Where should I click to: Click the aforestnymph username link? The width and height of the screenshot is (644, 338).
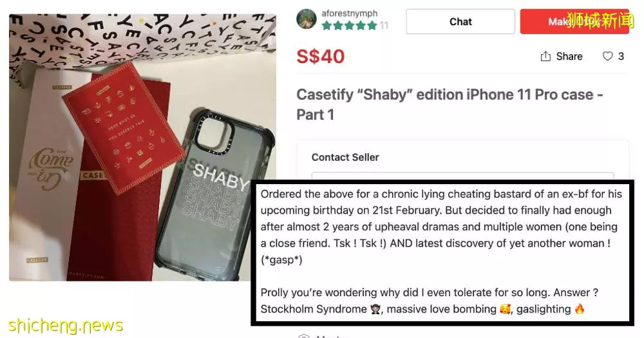(349, 14)
